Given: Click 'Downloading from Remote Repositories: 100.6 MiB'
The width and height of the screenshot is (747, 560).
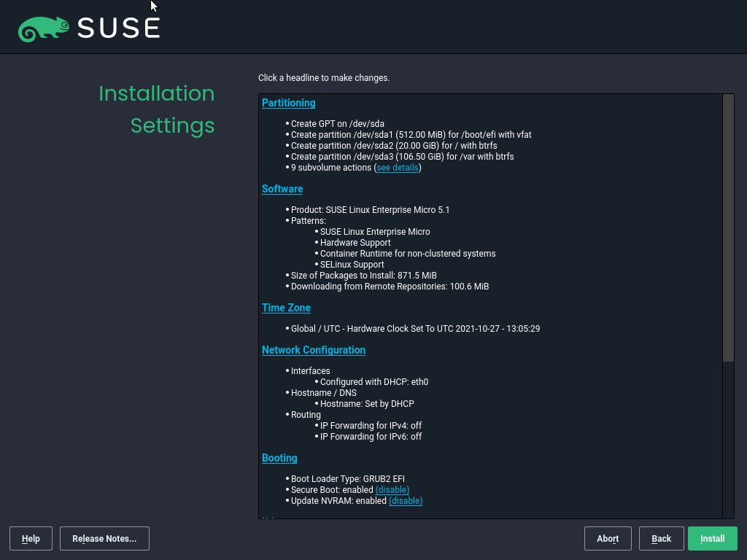Looking at the screenshot, I should click(390, 287).
